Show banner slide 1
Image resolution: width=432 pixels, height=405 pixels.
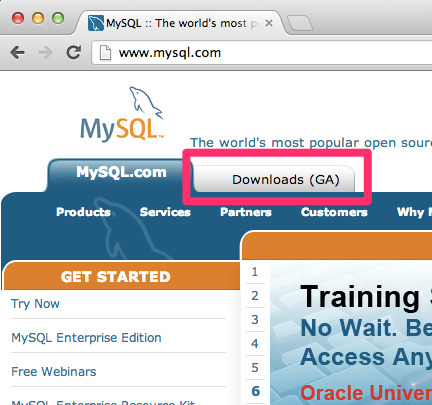[255, 272]
